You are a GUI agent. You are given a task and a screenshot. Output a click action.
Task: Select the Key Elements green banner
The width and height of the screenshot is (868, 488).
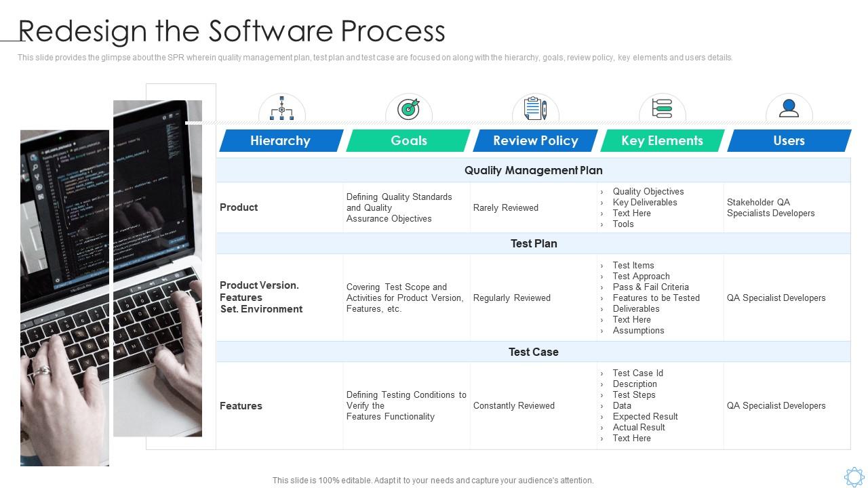click(661, 140)
